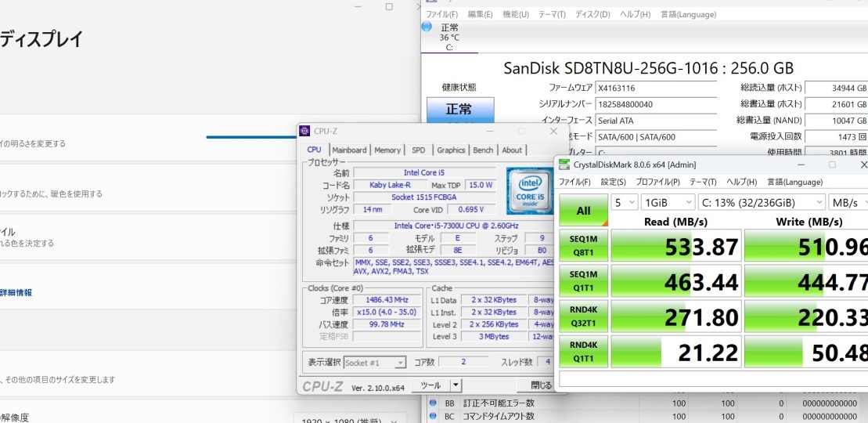Click the blue status circle on row BB
This screenshot has width=868, height=423.
click(432, 403)
